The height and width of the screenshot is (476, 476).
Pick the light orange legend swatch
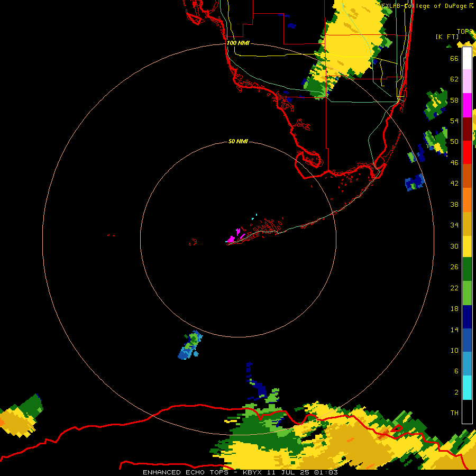(x=467, y=200)
